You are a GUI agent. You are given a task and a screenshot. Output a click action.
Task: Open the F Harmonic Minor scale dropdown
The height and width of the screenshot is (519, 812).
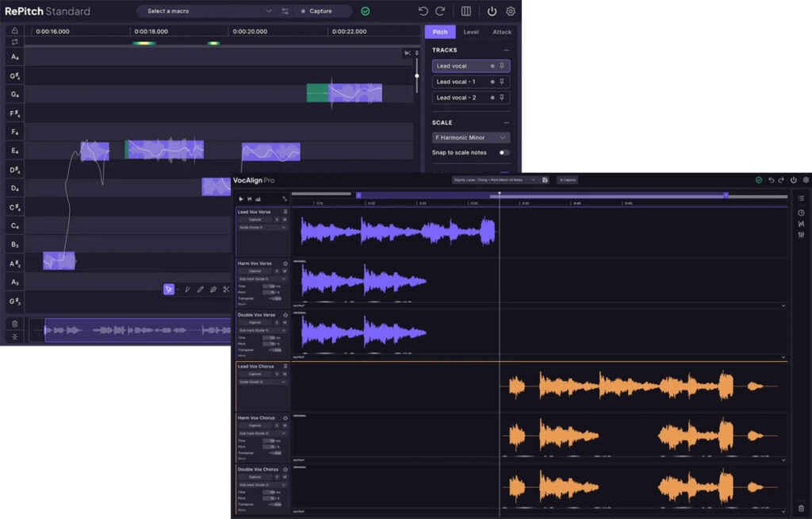click(x=471, y=137)
